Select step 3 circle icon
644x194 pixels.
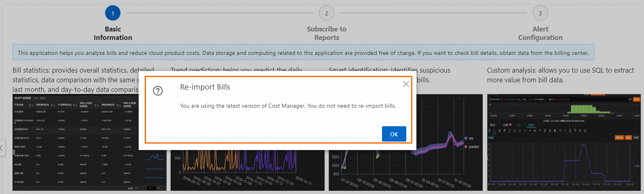[x=540, y=13]
